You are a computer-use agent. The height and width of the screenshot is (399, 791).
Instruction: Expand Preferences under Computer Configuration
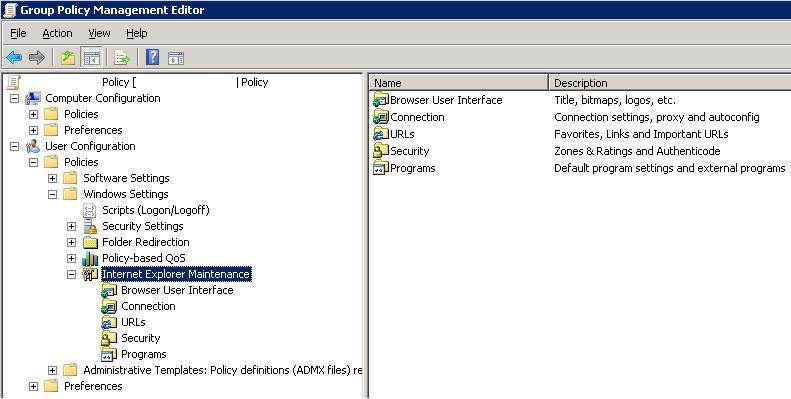[33, 131]
